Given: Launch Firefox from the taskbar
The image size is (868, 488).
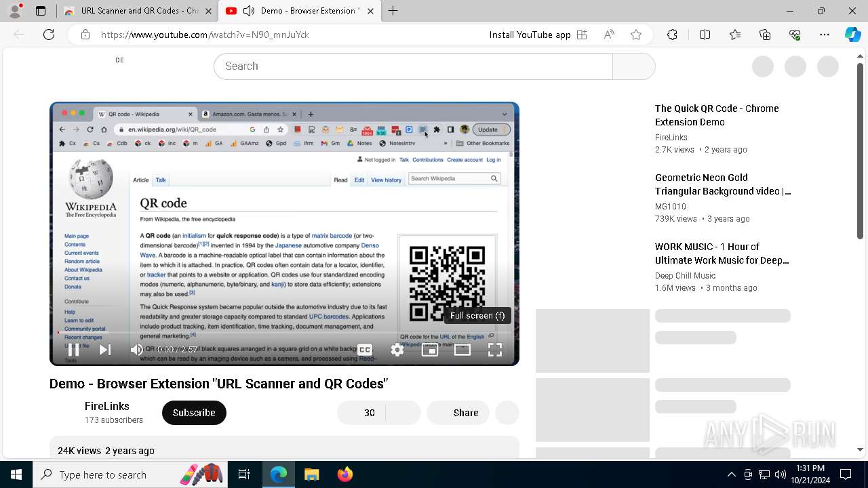Looking at the screenshot, I should pyautogui.click(x=344, y=474).
